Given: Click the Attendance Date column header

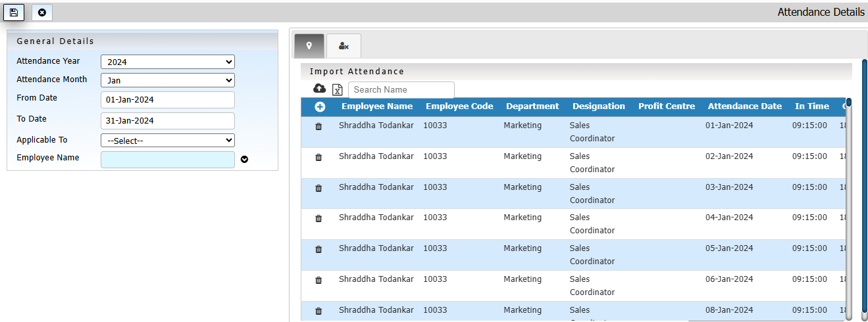Looking at the screenshot, I should (745, 106).
